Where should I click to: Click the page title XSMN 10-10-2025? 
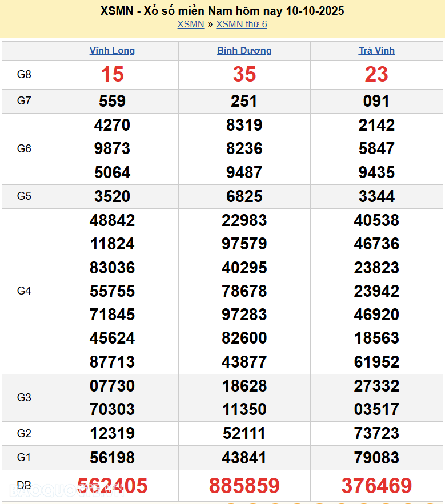click(222, 11)
